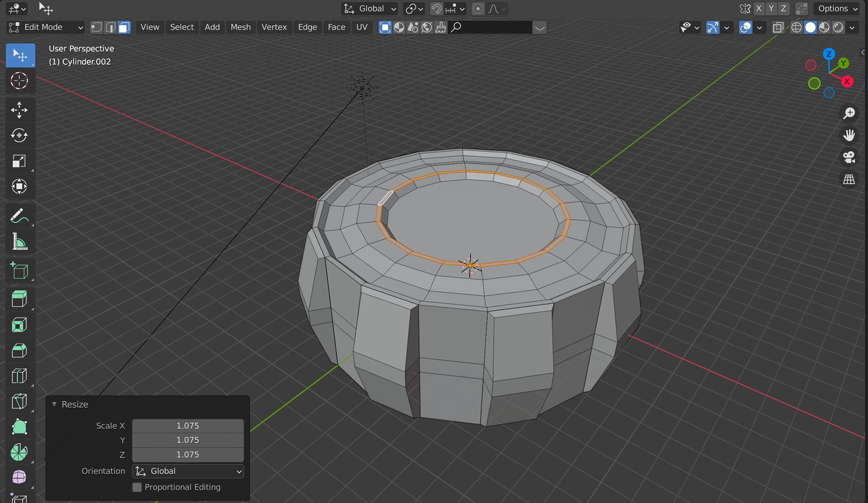
Task: Open Edit Mode dropdown
Action: click(46, 28)
